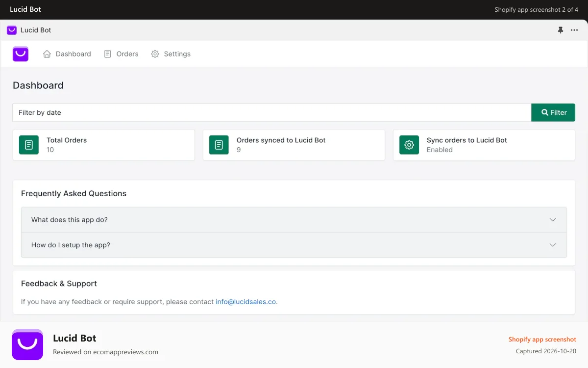
Task: Click the Frequently Asked Questions heading
Action: coord(73,193)
